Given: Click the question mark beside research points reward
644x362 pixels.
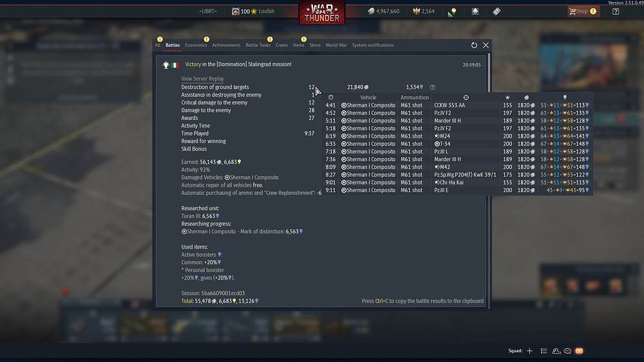Looking at the screenshot, I should point(433,87).
